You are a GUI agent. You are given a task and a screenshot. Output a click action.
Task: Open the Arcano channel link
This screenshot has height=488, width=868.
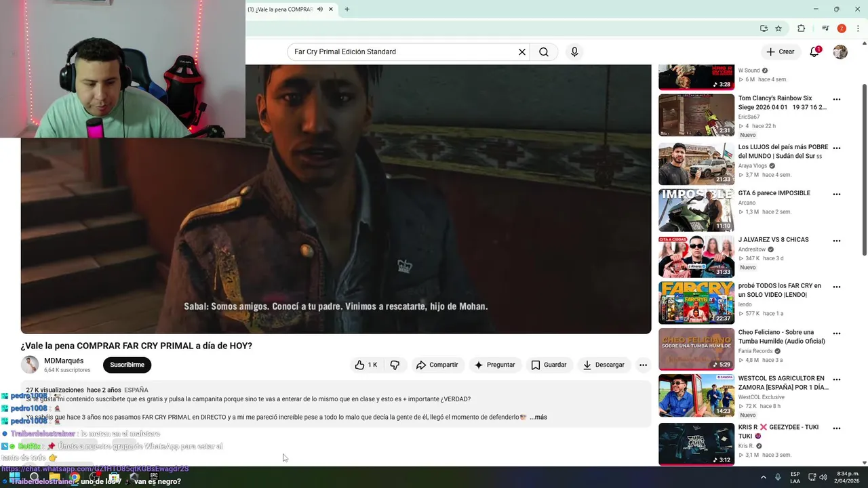click(747, 203)
